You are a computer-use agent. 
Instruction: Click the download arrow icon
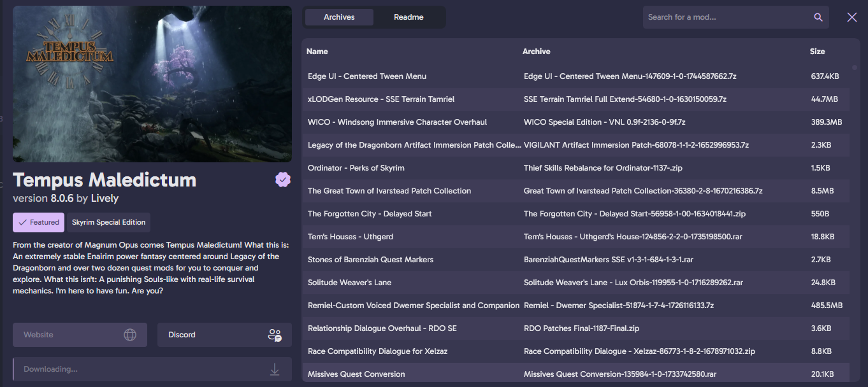tap(275, 369)
